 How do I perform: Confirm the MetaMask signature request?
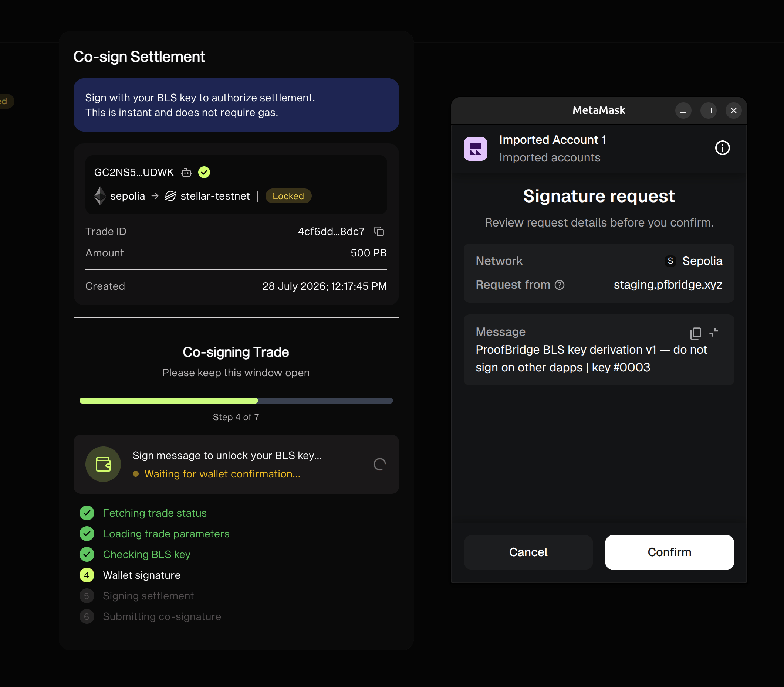tap(669, 552)
